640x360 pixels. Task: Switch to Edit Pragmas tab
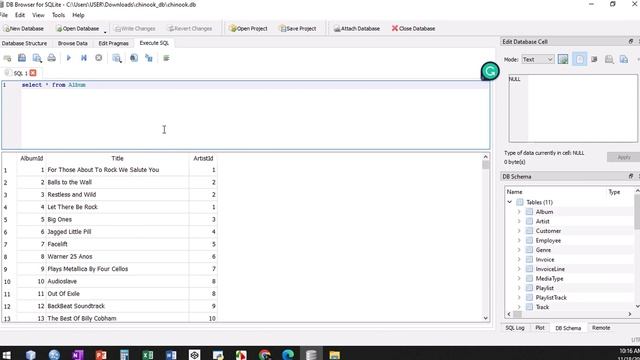pos(113,43)
